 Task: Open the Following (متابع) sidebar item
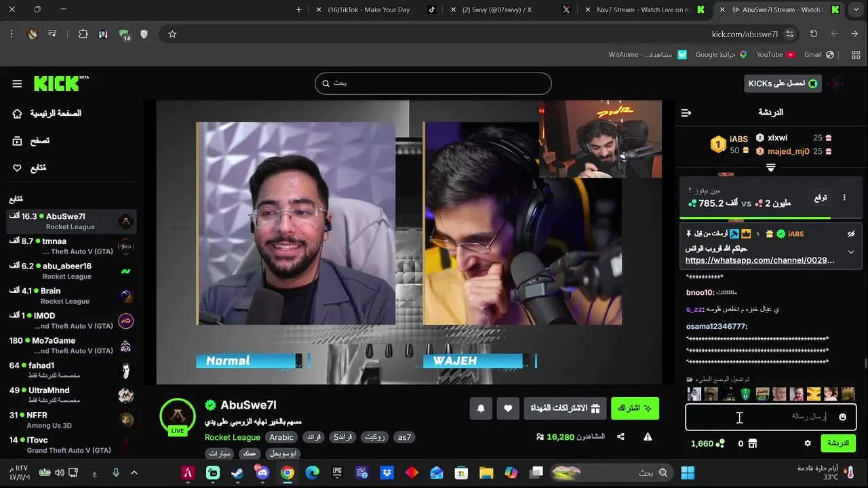click(29, 168)
